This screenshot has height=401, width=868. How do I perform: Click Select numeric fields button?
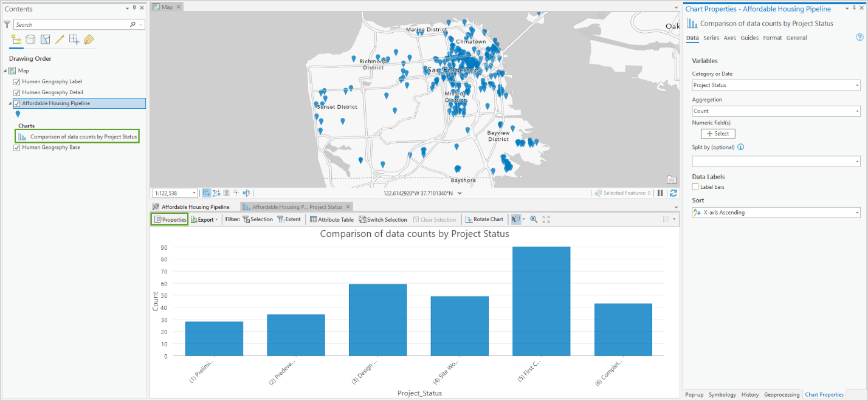(718, 134)
